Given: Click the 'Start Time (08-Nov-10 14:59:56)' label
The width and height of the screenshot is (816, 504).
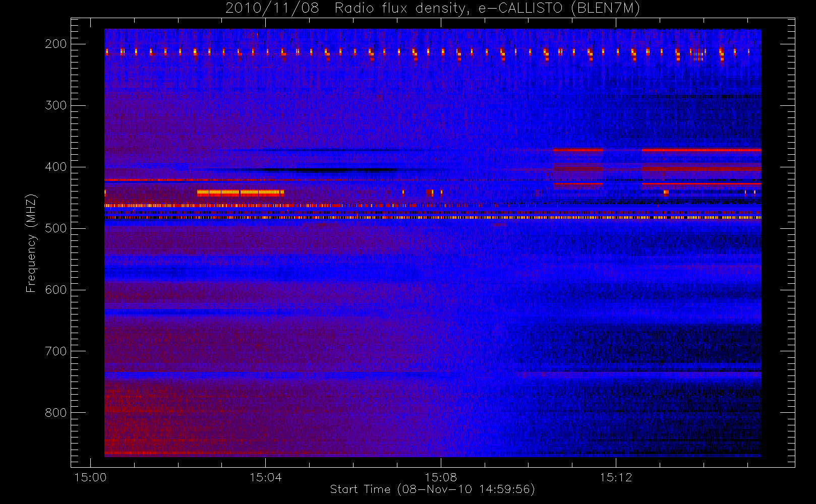Looking at the screenshot, I should click(x=432, y=489).
